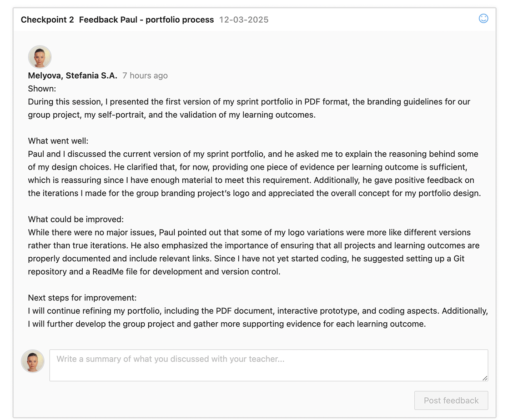Click the smiley face icon in header
The width and height of the screenshot is (513, 420).
click(483, 18)
